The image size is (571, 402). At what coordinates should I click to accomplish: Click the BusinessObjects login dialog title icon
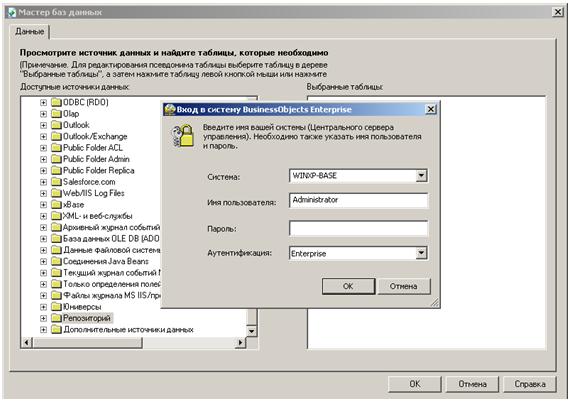click(170, 109)
